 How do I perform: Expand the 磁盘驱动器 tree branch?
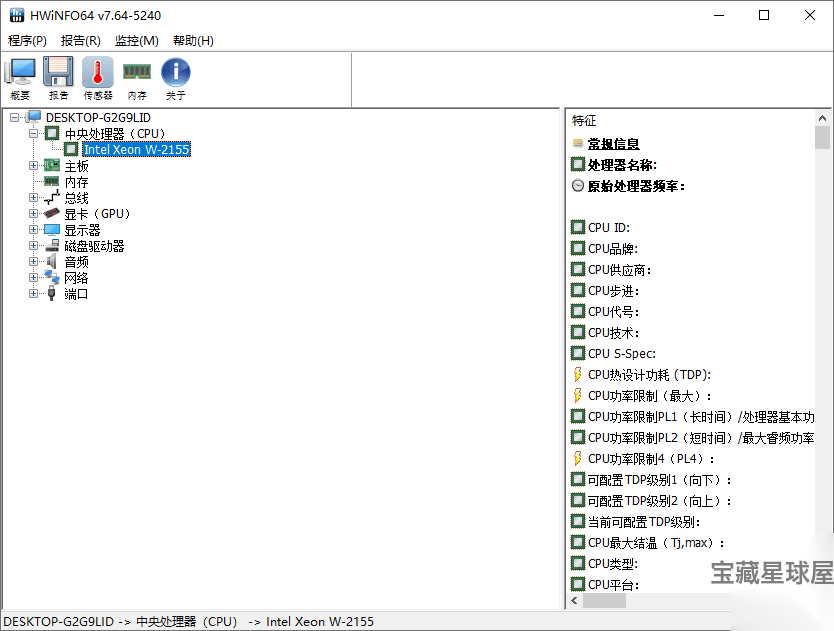[34, 245]
